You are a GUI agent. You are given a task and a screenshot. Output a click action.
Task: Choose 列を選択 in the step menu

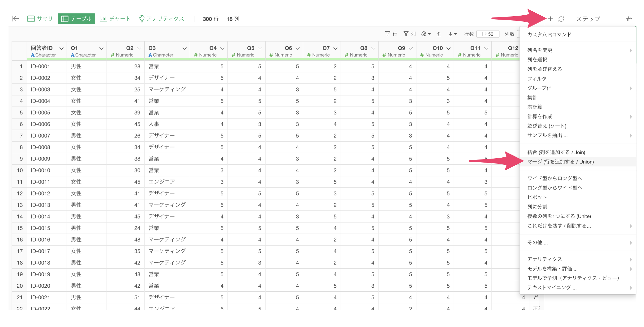[578, 60]
